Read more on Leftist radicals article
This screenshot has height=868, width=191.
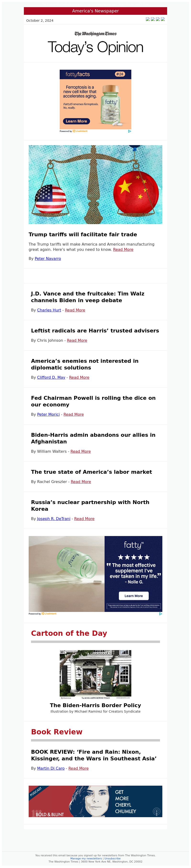pos(77,340)
